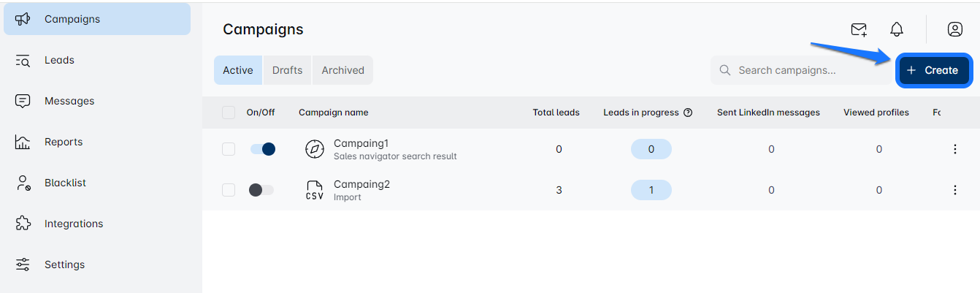Click the Campaing1 compass icon

(x=314, y=149)
